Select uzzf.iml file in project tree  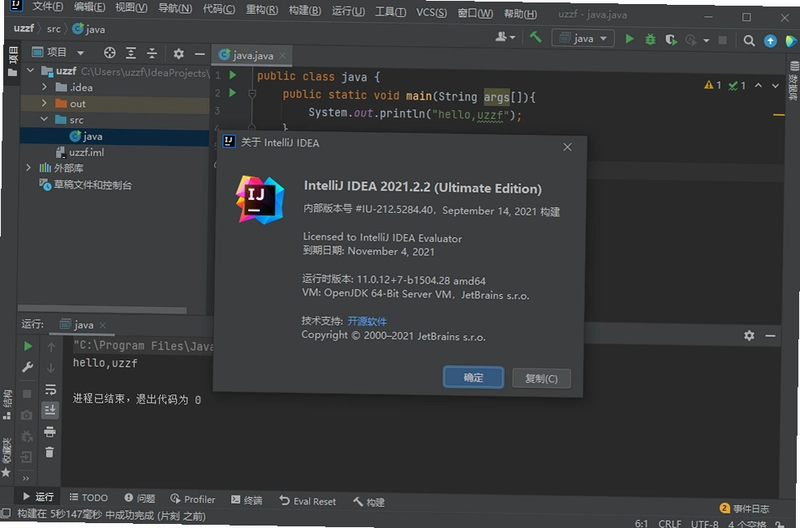(x=80, y=152)
